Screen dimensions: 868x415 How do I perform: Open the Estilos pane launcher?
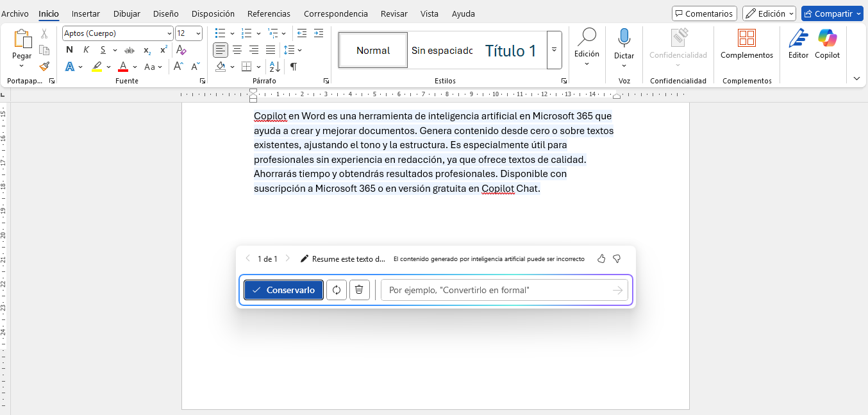[564, 81]
